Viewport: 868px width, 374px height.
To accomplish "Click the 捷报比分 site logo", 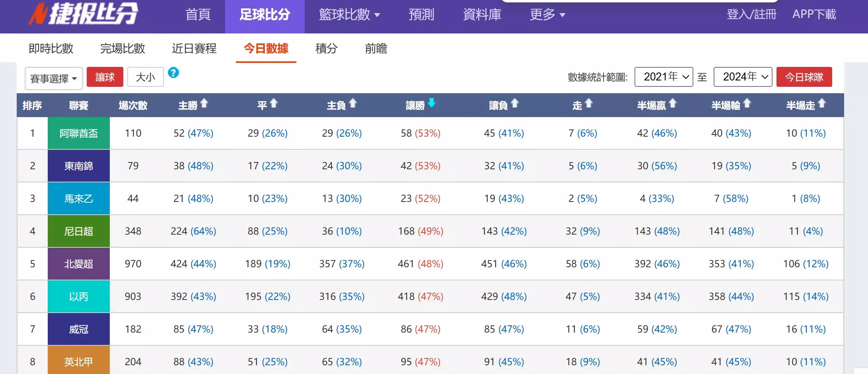I will [84, 14].
